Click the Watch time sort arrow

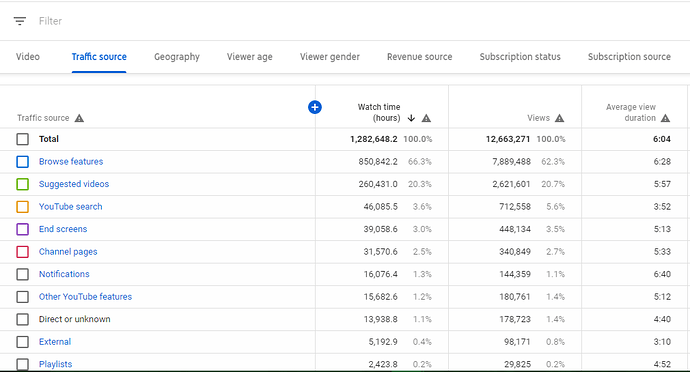[411, 118]
